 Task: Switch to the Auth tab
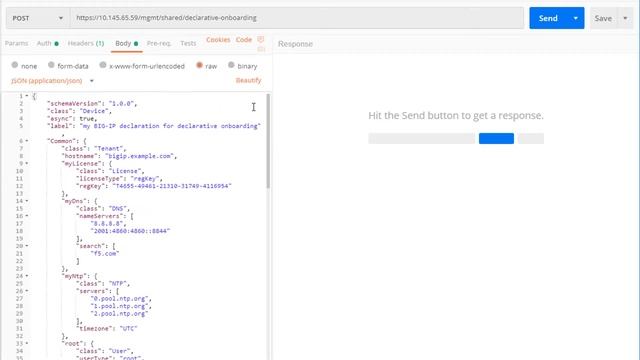click(47, 43)
